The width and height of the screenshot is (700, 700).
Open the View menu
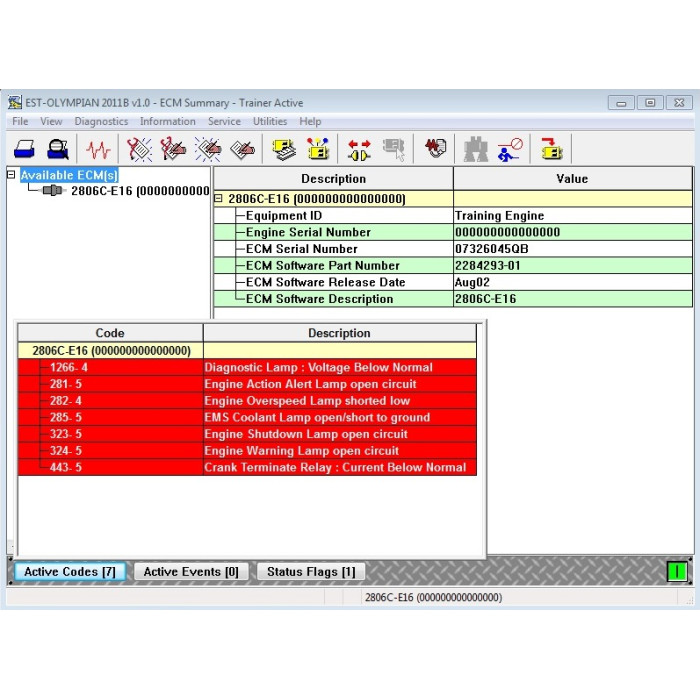tap(51, 121)
